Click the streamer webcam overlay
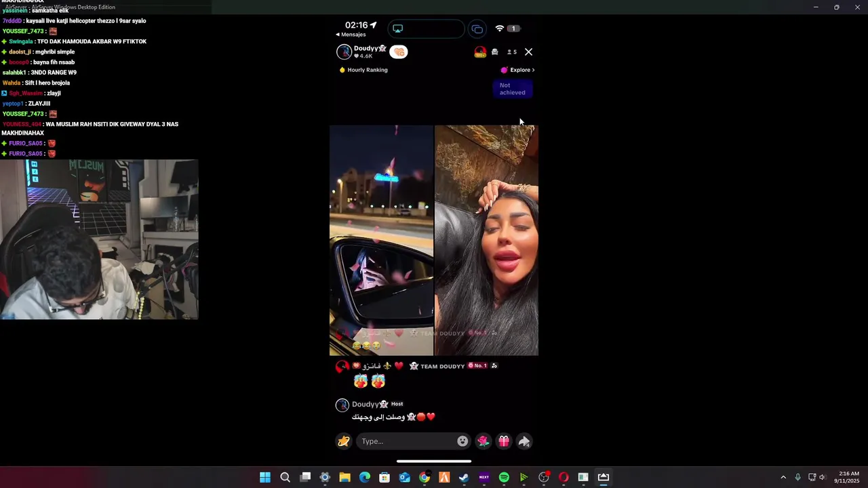 [x=99, y=239]
